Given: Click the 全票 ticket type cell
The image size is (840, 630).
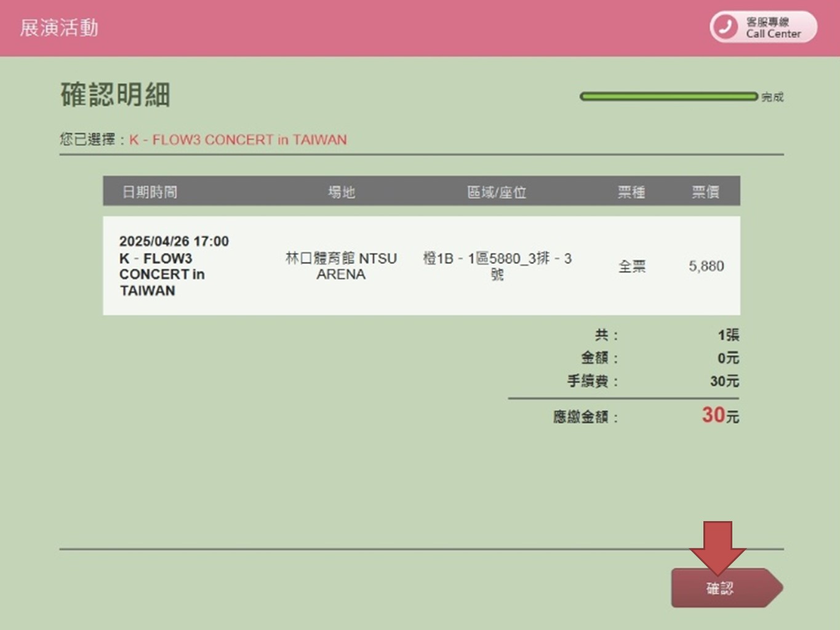Looking at the screenshot, I should (632, 266).
